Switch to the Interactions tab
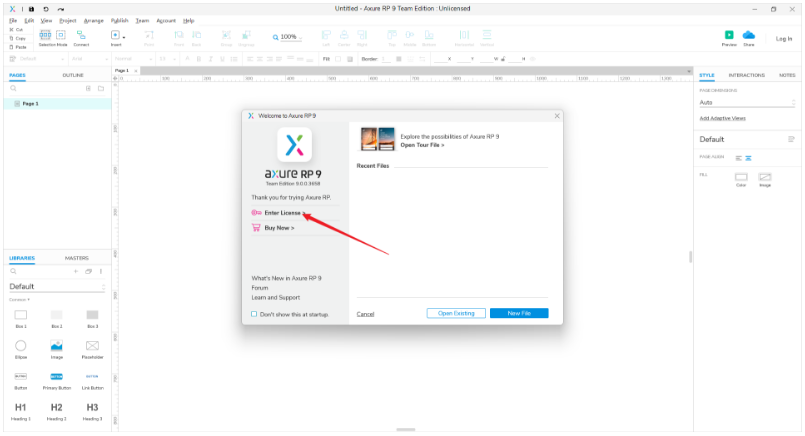 pyautogui.click(x=746, y=75)
